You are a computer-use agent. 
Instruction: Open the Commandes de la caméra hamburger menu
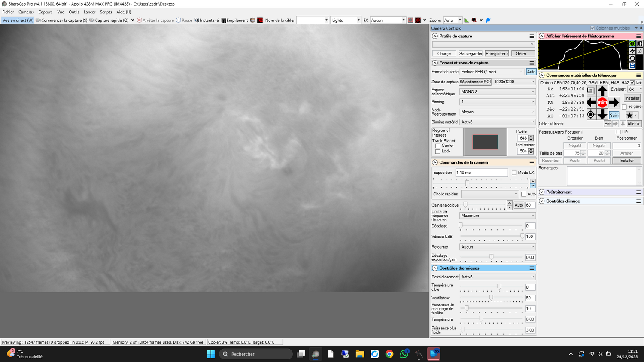click(532, 163)
